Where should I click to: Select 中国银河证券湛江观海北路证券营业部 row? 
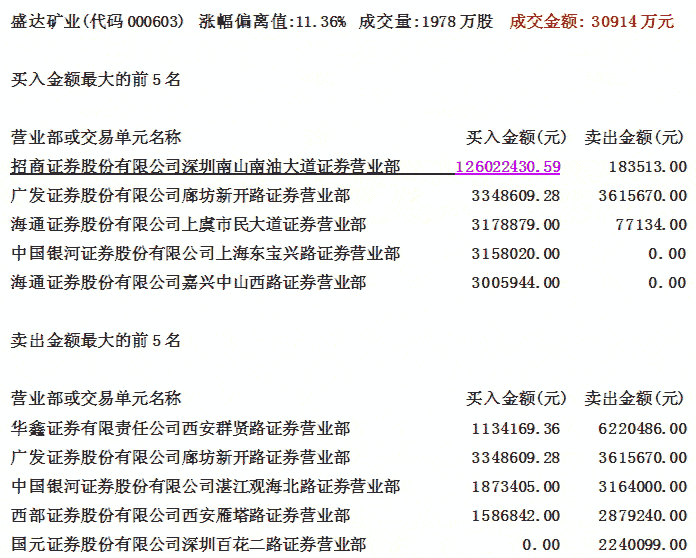[x=349, y=486]
